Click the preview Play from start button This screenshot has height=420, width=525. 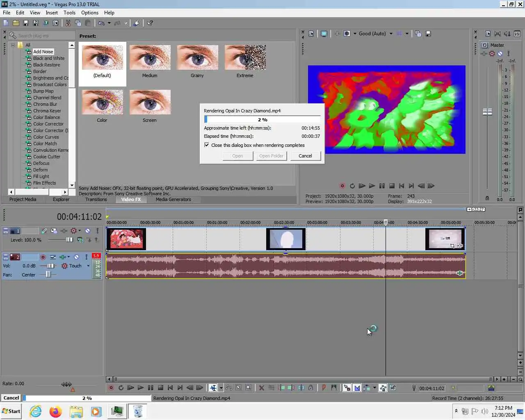(x=362, y=186)
